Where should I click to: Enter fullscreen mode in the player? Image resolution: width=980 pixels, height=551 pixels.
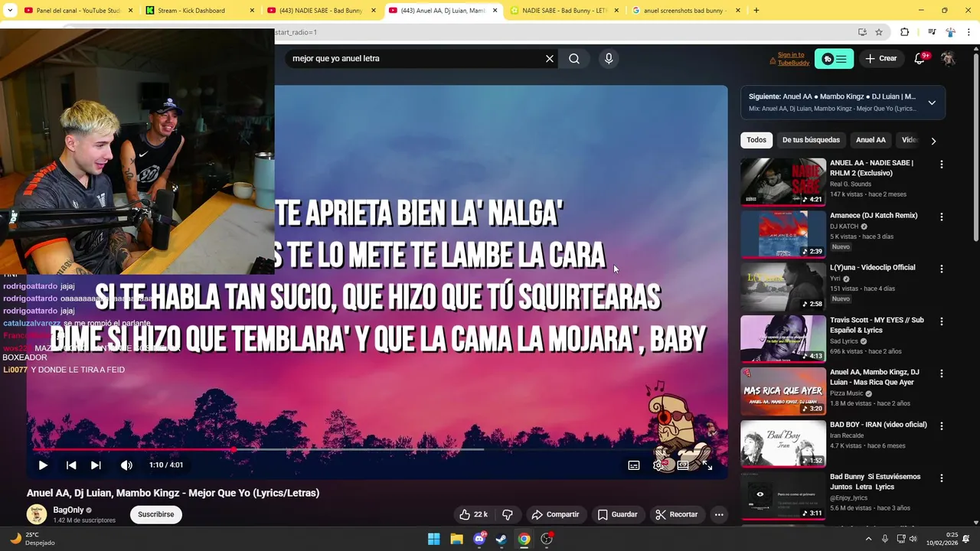coord(707,465)
